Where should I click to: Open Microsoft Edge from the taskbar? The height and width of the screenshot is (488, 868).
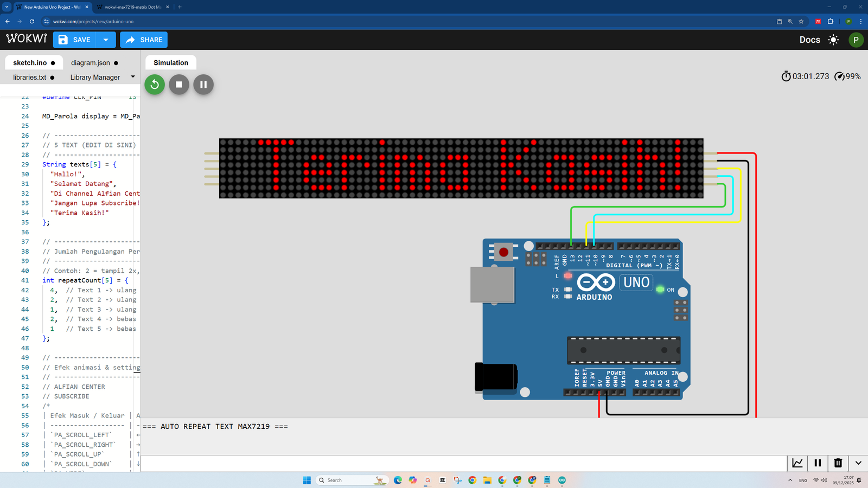pos(398,480)
